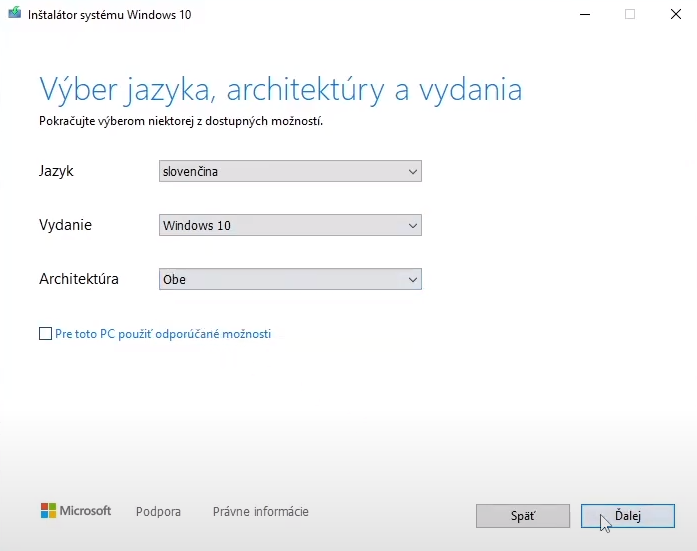This screenshot has height=551, width=697.
Task: Minimize the installer window
Action: 585,14
